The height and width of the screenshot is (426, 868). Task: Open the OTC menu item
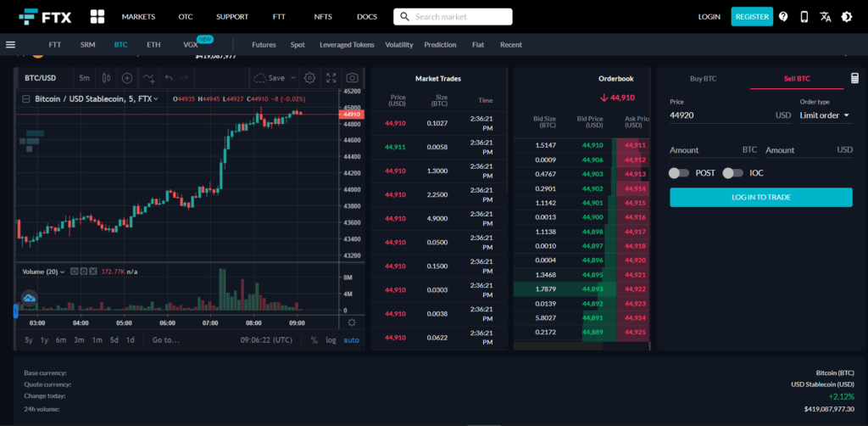click(x=186, y=17)
